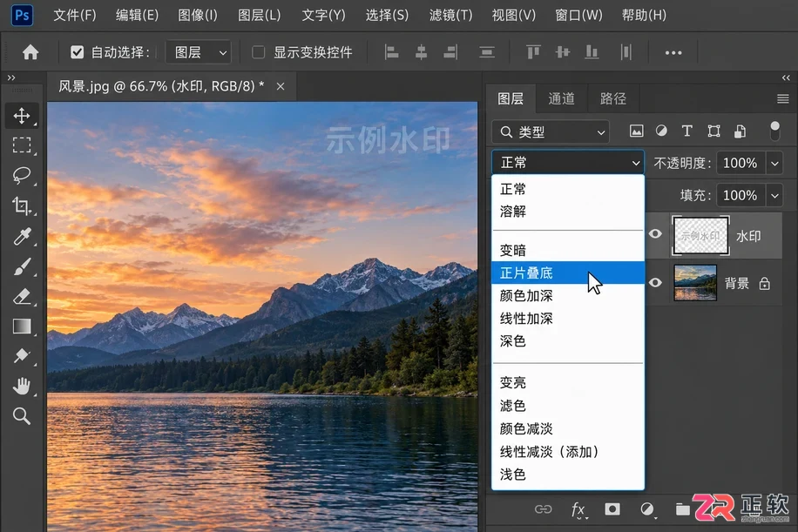This screenshot has width=798, height=532.
Task: Click the 不透明度 100% value field
Action: pyautogui.click(x=741, y=164)
